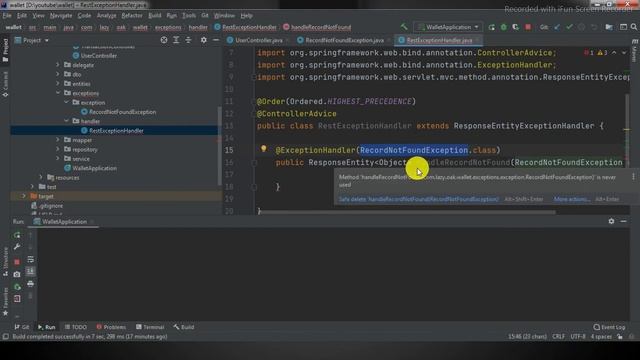Open the Window menu
The width and height of the screenshot is (640, 360).
tap(224, 16)
